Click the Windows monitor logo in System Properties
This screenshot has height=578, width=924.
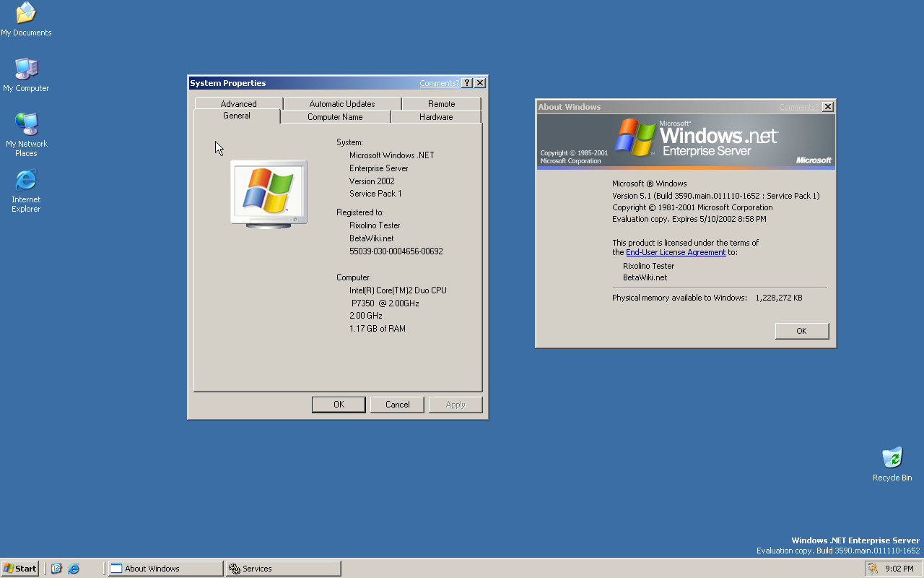(269, 194)
